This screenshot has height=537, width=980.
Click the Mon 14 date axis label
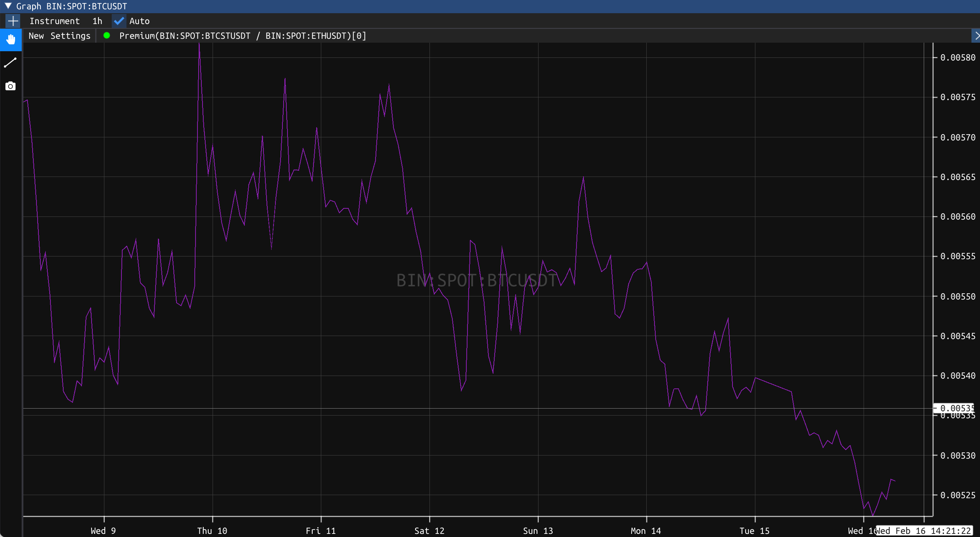pyautogui.click(x=646, y=531)
